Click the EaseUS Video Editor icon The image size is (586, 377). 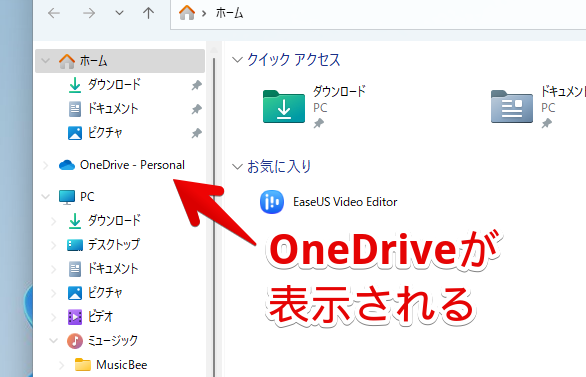pyautogui.click(x=272, y=202)
